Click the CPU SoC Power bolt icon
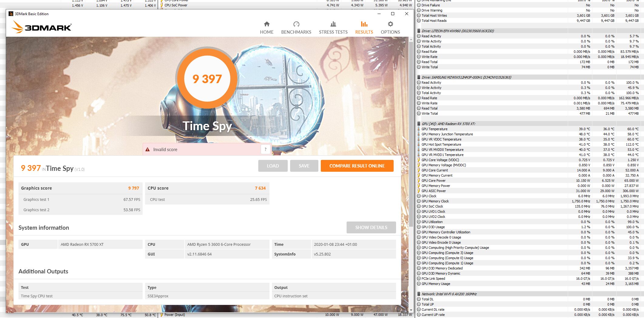Viewport: 644px width, 318px height. 161,5
